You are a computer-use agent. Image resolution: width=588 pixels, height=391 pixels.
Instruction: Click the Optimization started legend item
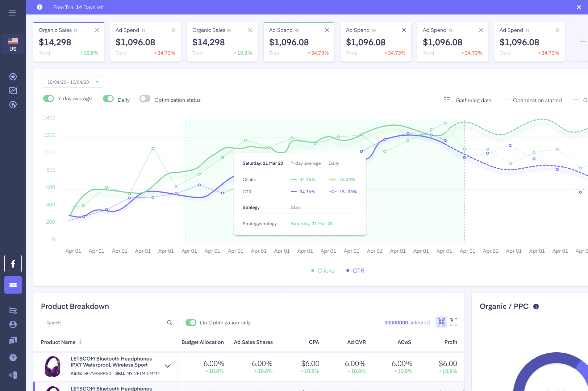(x=532, y=100)
